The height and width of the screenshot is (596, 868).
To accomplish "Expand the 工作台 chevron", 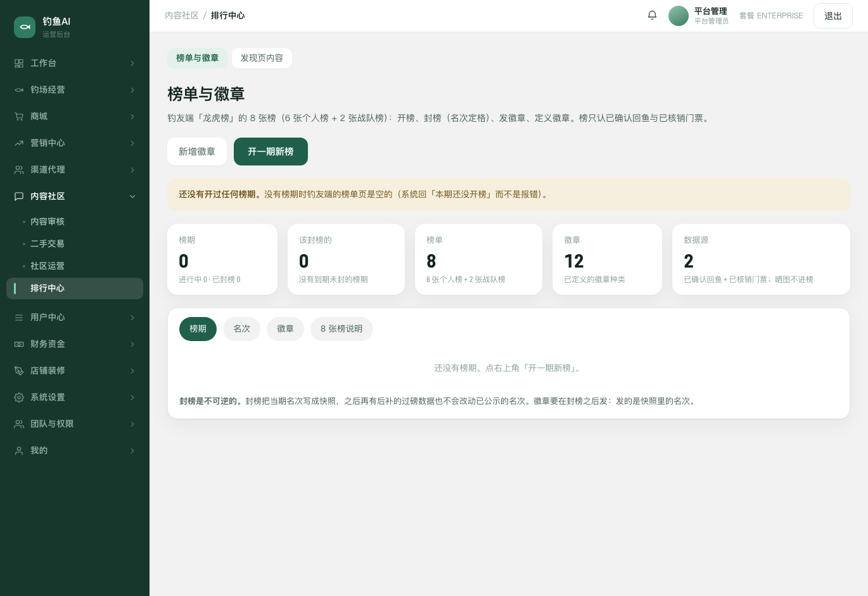I will tap(132, 63).
